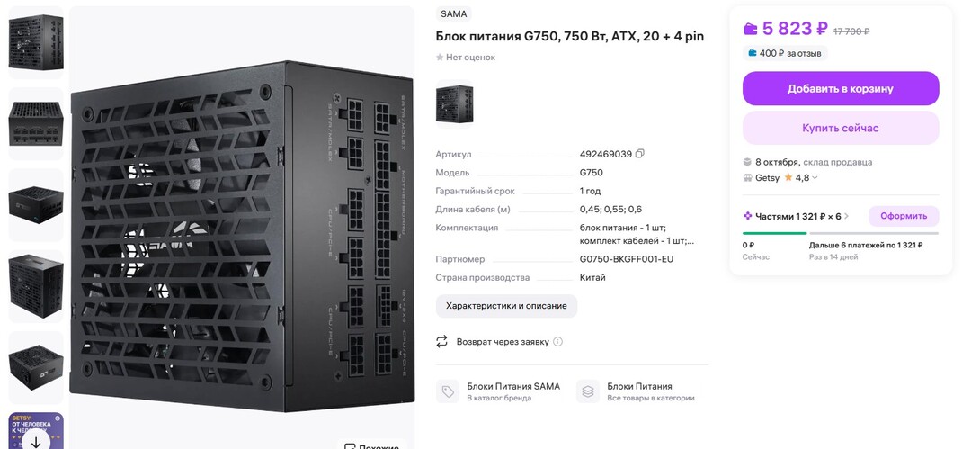
Task: Click the return info circle icon
Action: pyautogui.click(x=557, y=342)
